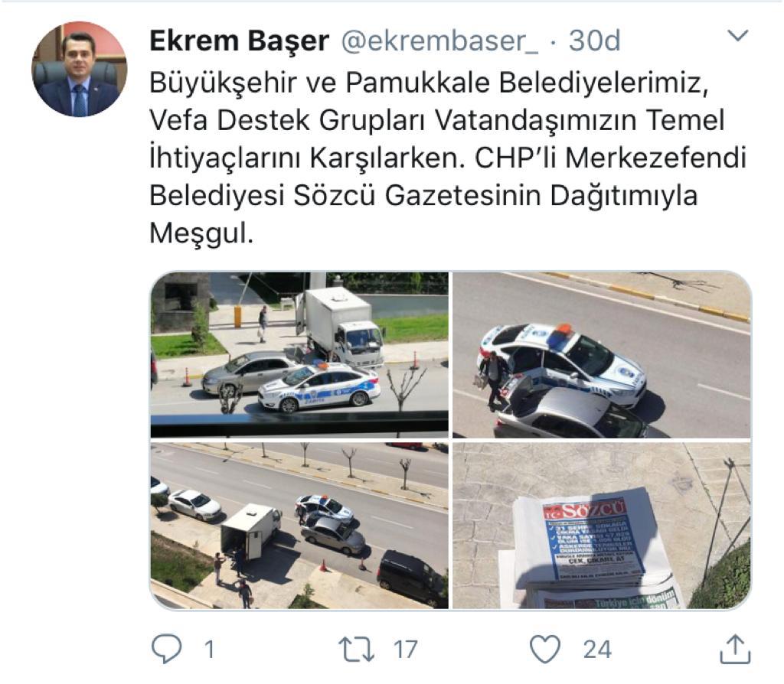View the 24 likes count
The image size is (784, 684).
(x=597, y=650)
